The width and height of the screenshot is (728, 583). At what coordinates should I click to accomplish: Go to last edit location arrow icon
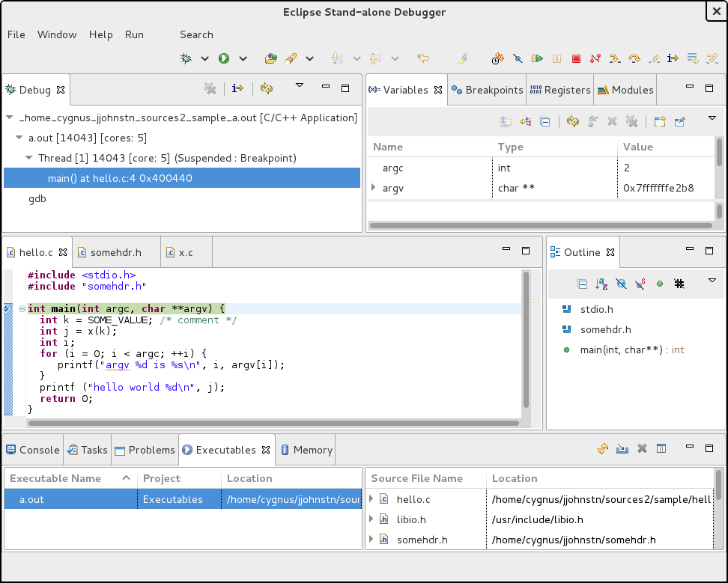coord(423,58)
